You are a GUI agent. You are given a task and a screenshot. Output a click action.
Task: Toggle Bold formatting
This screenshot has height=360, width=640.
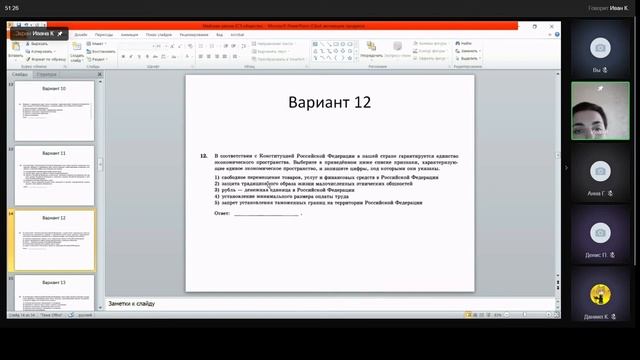pyautogui.click(x=123, y=56)
